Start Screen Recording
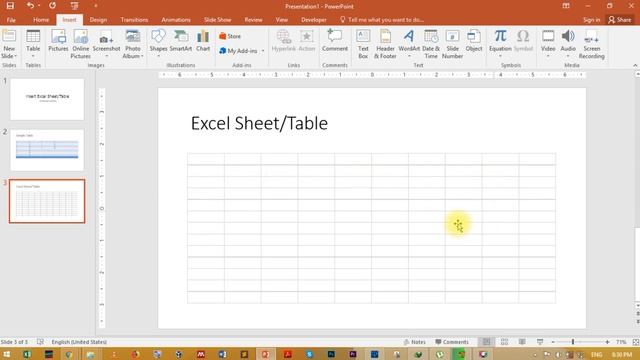The image size is (640, 360). (591, 44)
